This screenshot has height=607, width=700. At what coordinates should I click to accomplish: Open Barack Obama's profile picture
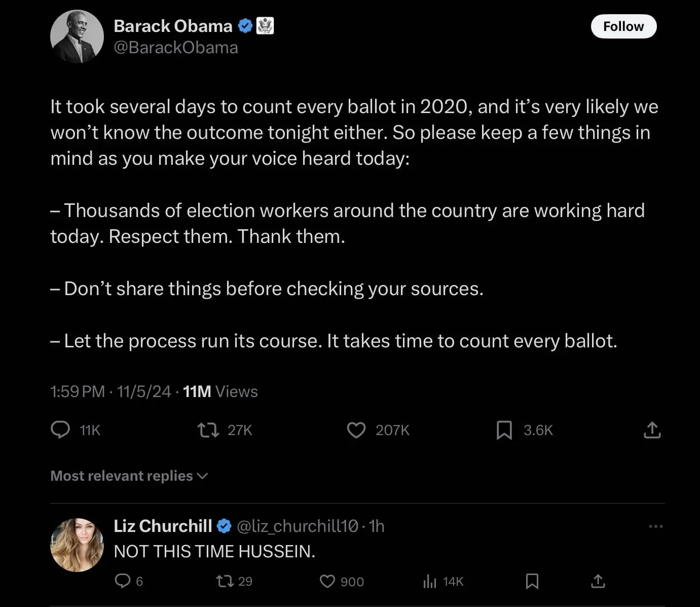point(77,37)
